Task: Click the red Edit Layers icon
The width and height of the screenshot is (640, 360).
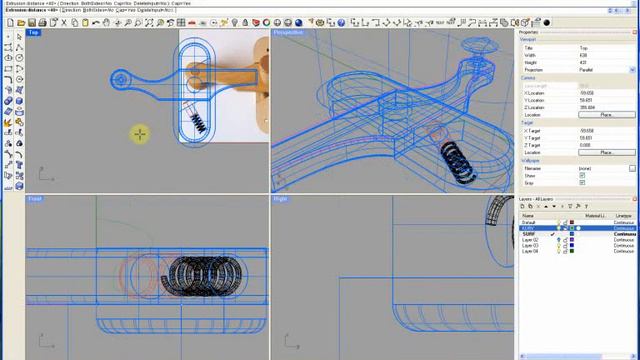Action: click(256, 23)
